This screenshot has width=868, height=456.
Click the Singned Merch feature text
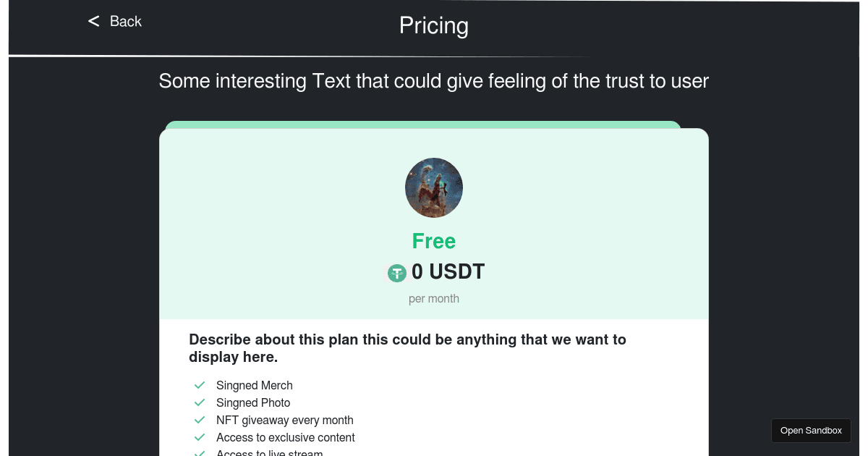click(255, 386)
